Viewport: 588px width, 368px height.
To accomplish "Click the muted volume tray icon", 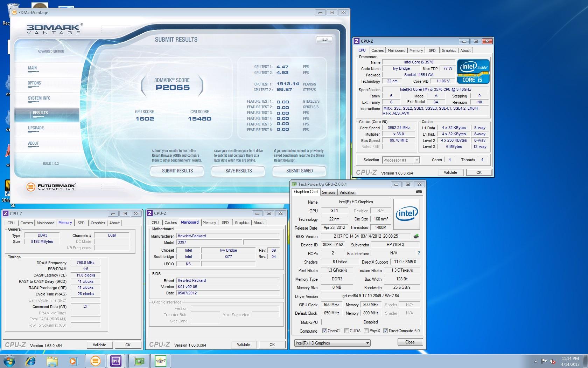I will click(x=553, y=361).
